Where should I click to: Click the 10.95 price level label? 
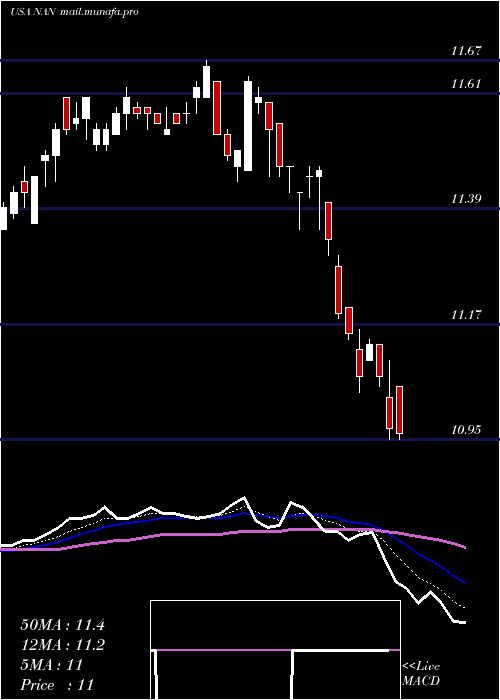coord(466,430)
